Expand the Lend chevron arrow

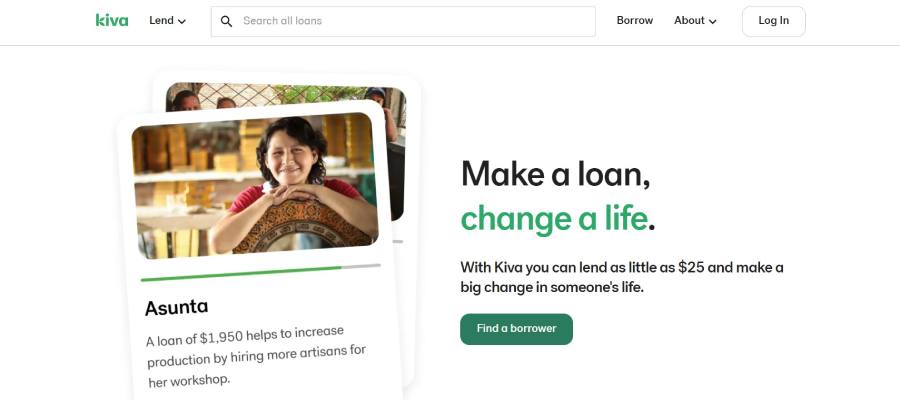182,21
